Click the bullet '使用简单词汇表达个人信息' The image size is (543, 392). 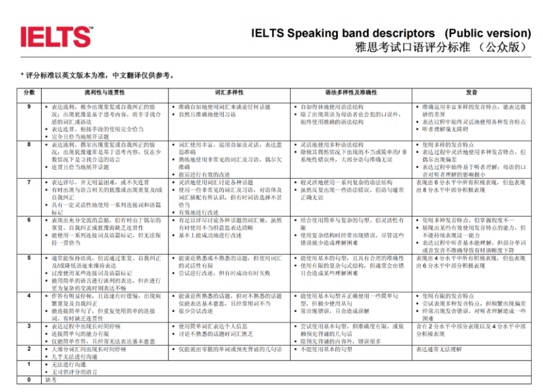pos(213,326)
